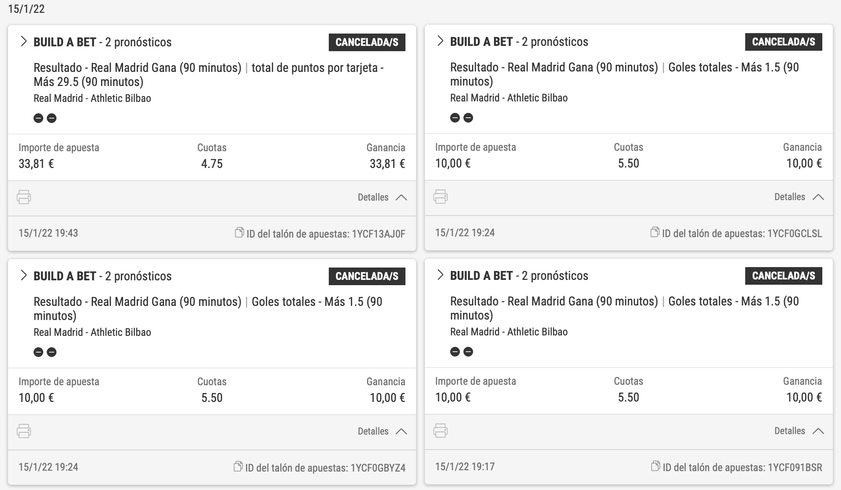Copy bet slip ID 1YCF0GCLSL icon
The width and height of the screenshot is (841, 490).
tap(655, 232)
